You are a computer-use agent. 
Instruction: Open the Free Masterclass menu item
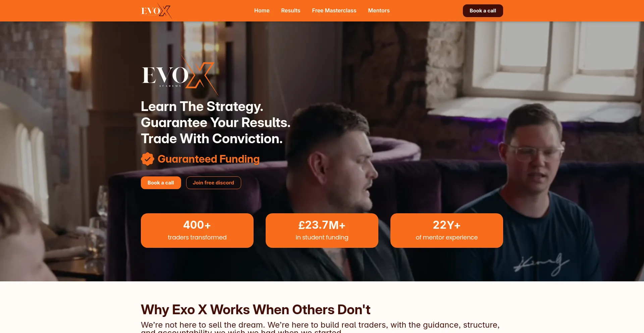click(334, 10)
